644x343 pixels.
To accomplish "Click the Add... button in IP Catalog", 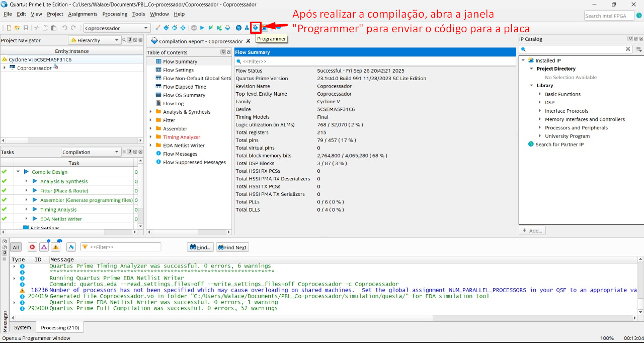I will (x=532, y=231).
